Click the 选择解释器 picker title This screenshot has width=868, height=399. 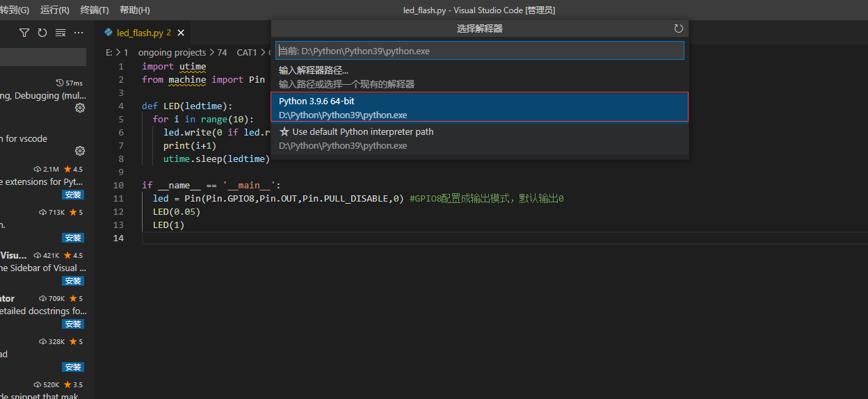pos(480,28)
